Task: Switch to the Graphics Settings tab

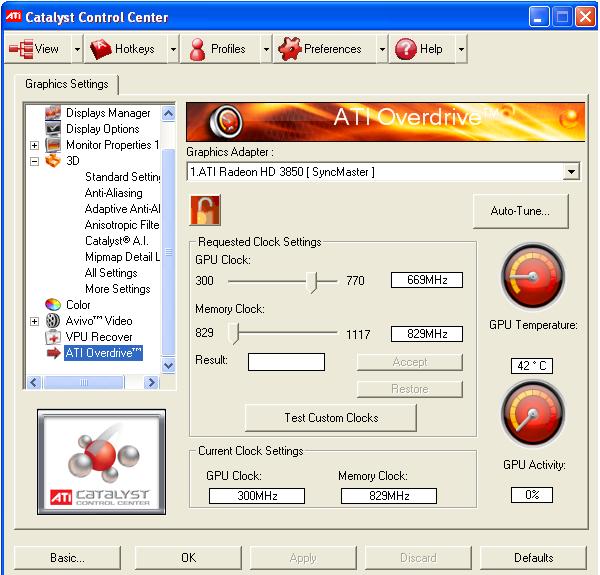Action: (67, 84)
